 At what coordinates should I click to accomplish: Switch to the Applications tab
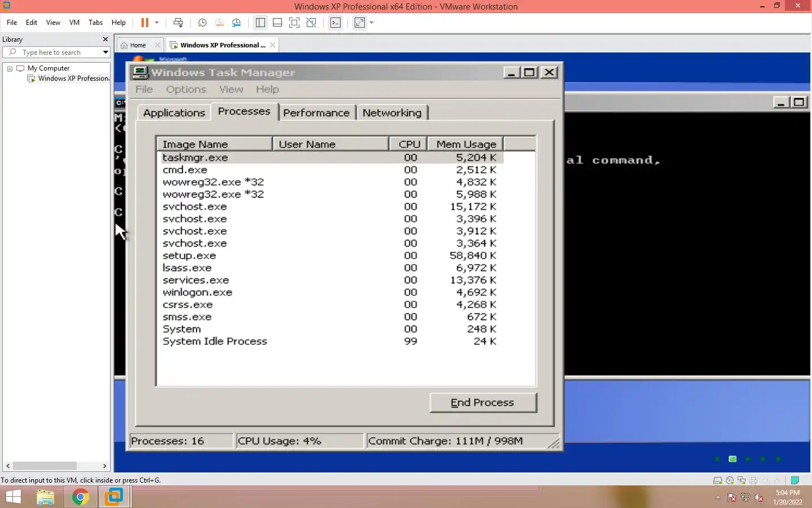point(174,113)
